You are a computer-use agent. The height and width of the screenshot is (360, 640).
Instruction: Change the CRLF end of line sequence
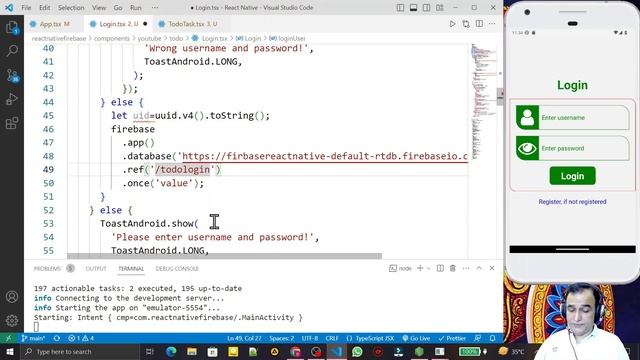[x=332, y=338]
